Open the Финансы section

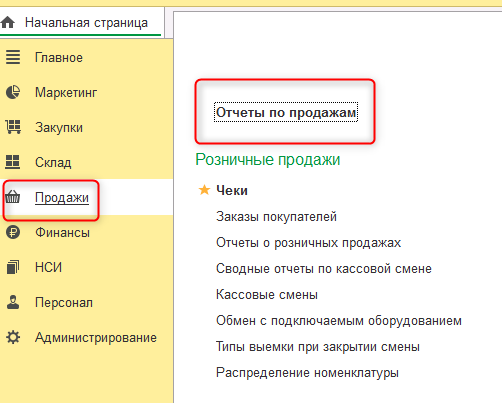tap(62, 232)
